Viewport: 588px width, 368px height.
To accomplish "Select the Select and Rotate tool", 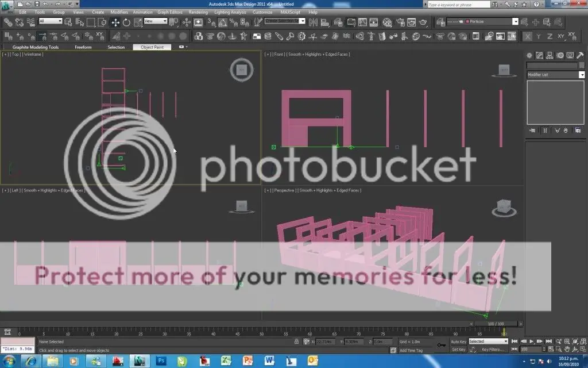I will (126, 22).
